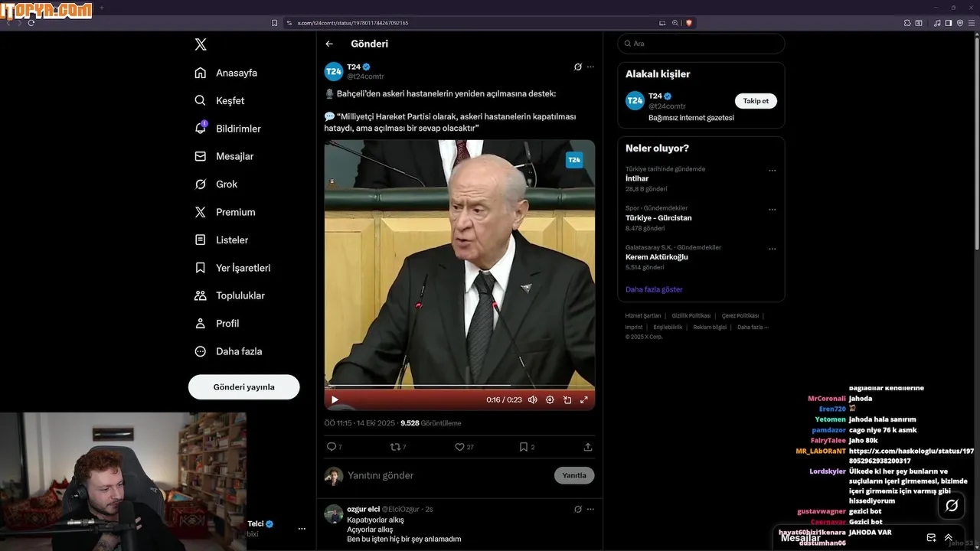Open Mesajlar in sidebar
This screenshot has width=980, height=551.
click(224, 156)
